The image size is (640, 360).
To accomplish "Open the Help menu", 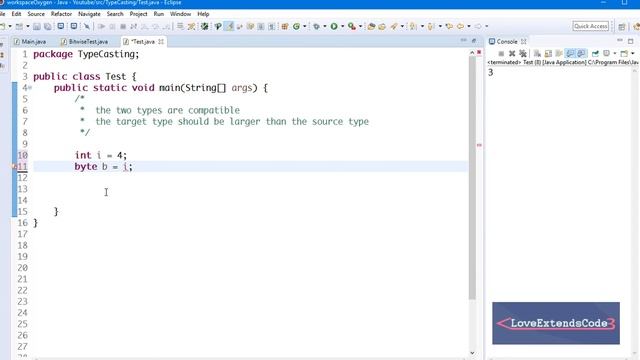I will tap(203, 14).
